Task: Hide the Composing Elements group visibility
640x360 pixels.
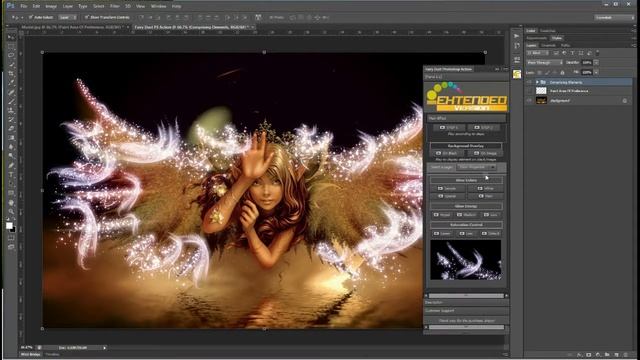Action: click(529, 82)
